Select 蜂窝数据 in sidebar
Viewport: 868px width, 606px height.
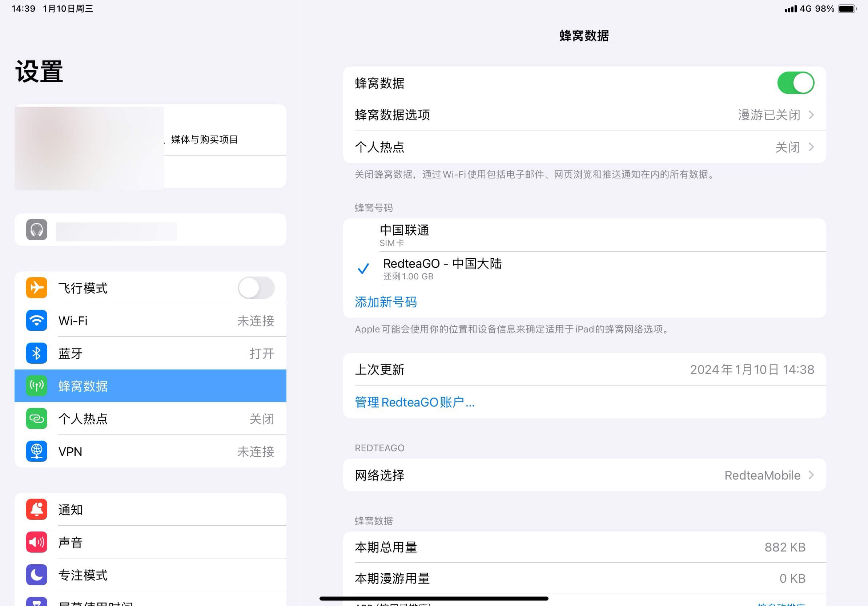pyautogui.click(x=150, y=386)
